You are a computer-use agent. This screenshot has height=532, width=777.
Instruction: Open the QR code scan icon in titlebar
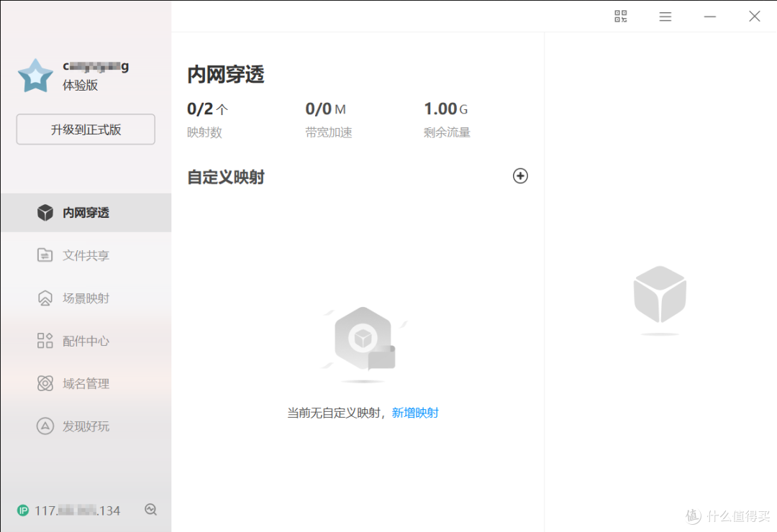(x=620, y=16)
